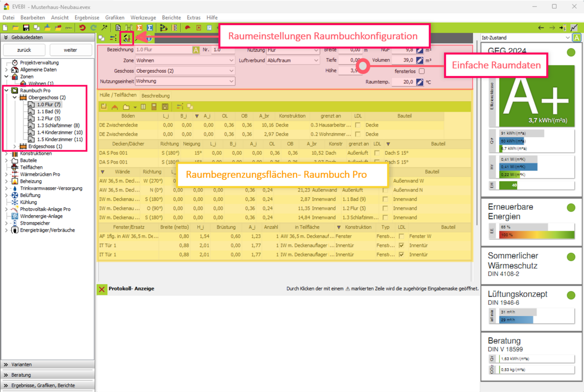Toggle LDL checkbox for Fenster W row
Image resolution: width=584 pixels, height=392 pixels.
point(402,236)
